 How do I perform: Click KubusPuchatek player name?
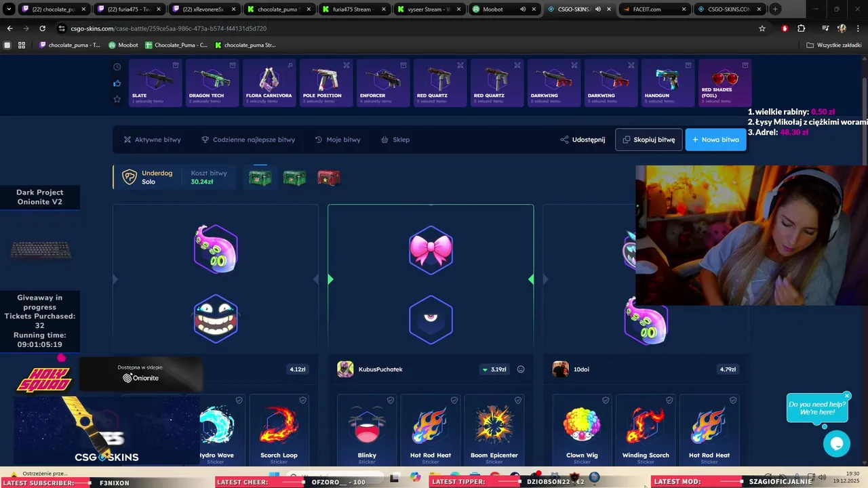click(380, 369)
